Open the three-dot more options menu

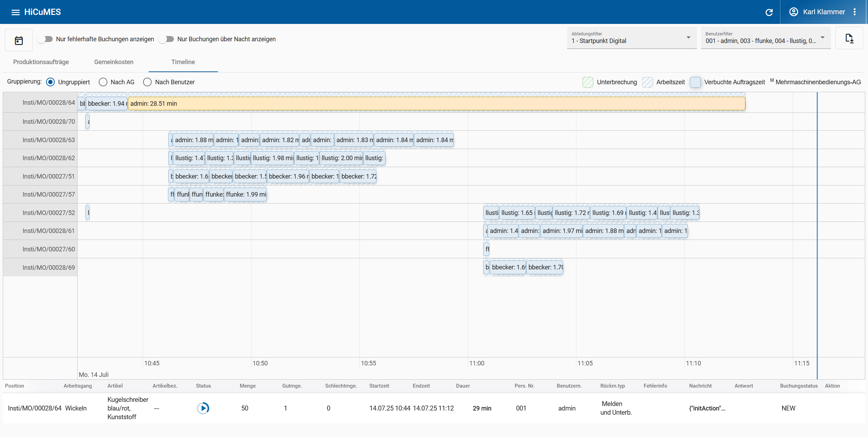coord(854,12)
